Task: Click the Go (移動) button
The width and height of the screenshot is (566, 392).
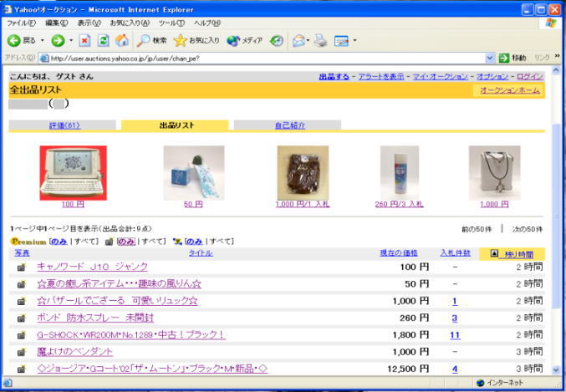Action: coord(512,58)
